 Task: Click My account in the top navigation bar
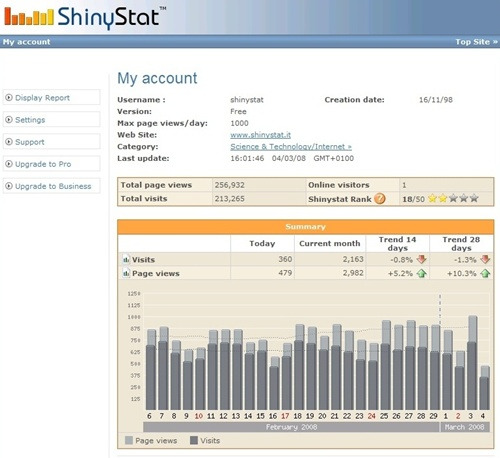click(27, 42)
